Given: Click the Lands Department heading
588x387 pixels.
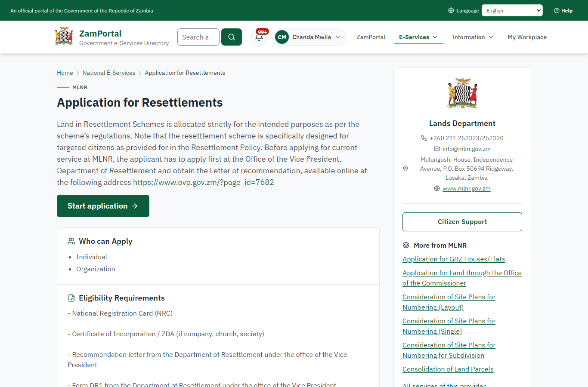Looking at the screenshot, I should 462,123.
